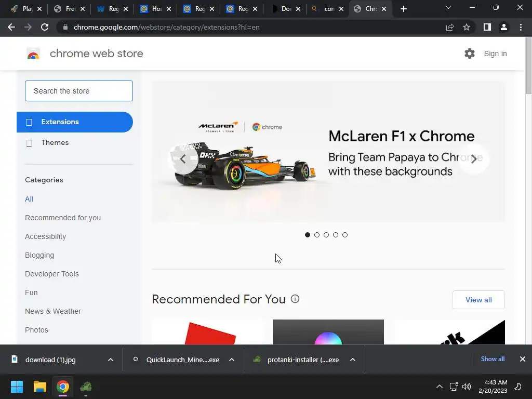Expand options for download (1).jpg
The height and width of the screenshot is (399, 532).
(x=111, y=360)
